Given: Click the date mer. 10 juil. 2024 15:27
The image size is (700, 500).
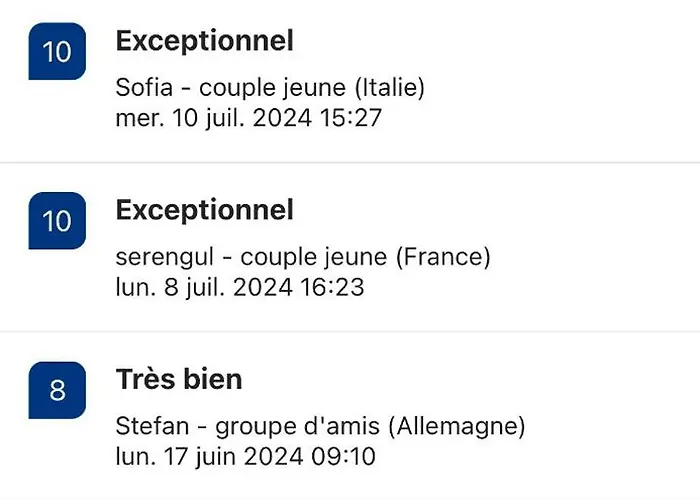Looking at the screenshot, I should click(x=249, y=118).
